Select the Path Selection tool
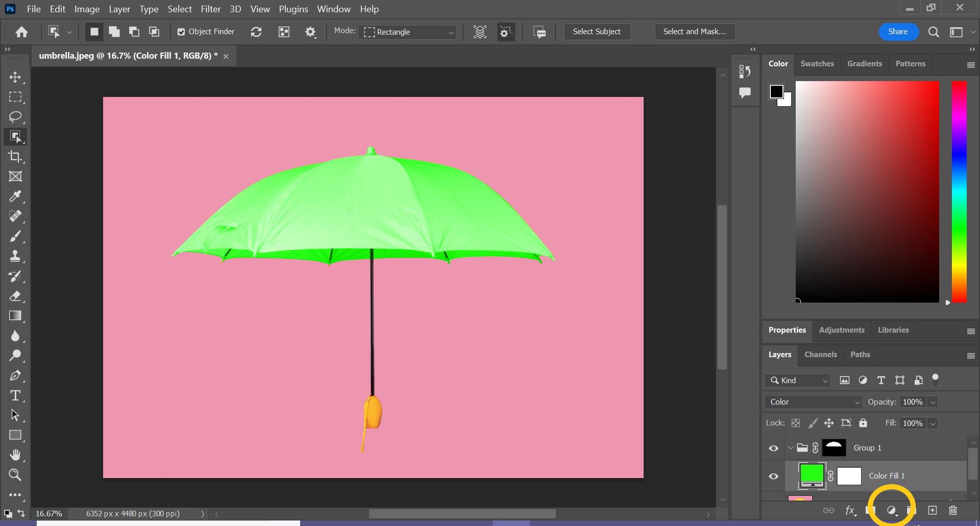 click(x=15, y=415)
